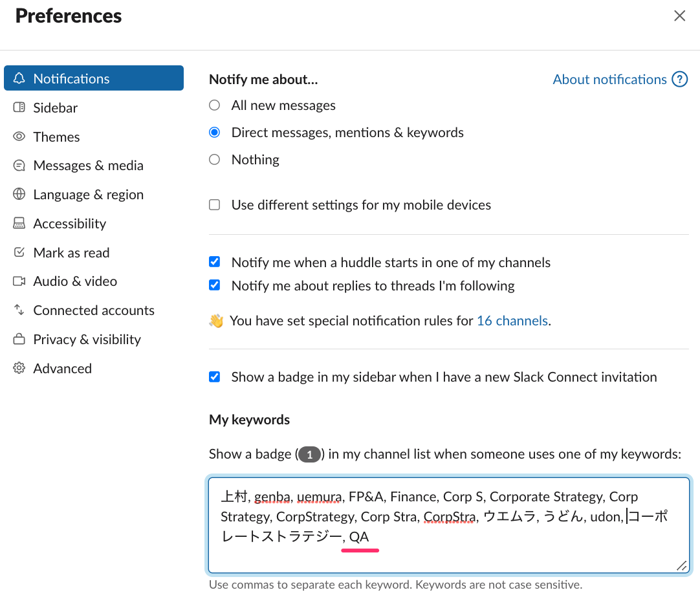Click the eye icon for Themes
Screen dimensions: 700x599
[19, 137]
